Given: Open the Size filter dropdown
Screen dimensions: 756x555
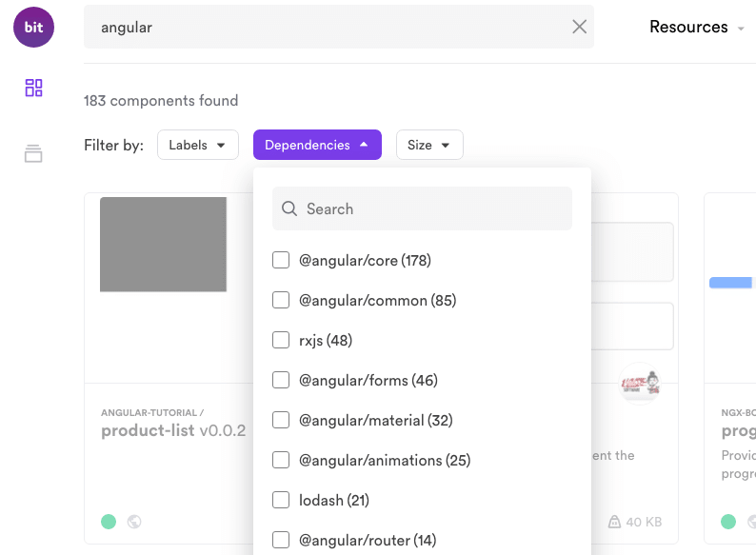Looking at the screenshot, I should click(429, 145).
